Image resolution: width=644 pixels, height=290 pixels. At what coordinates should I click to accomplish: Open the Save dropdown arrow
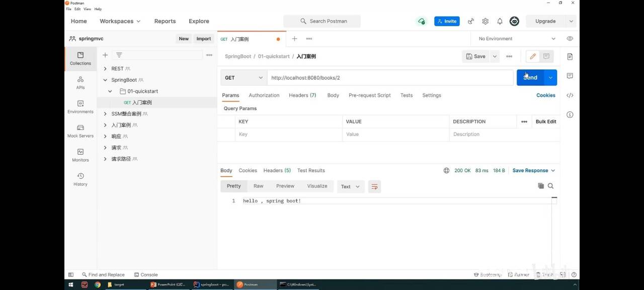(495, 56)
